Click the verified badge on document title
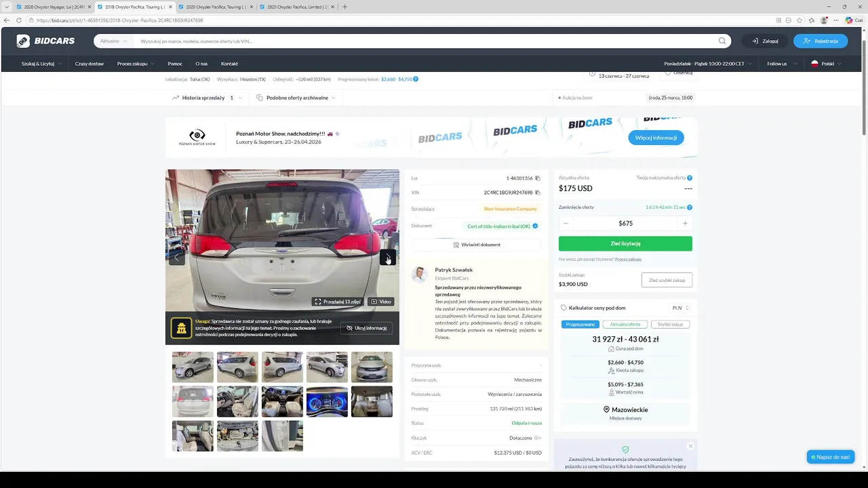Screen dimensions: 868x488 click(x=535, y=226)
